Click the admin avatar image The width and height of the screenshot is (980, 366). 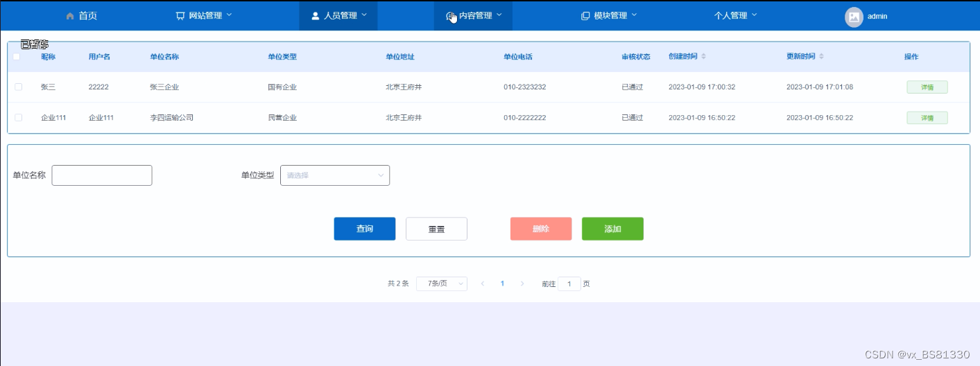(854, 17)
